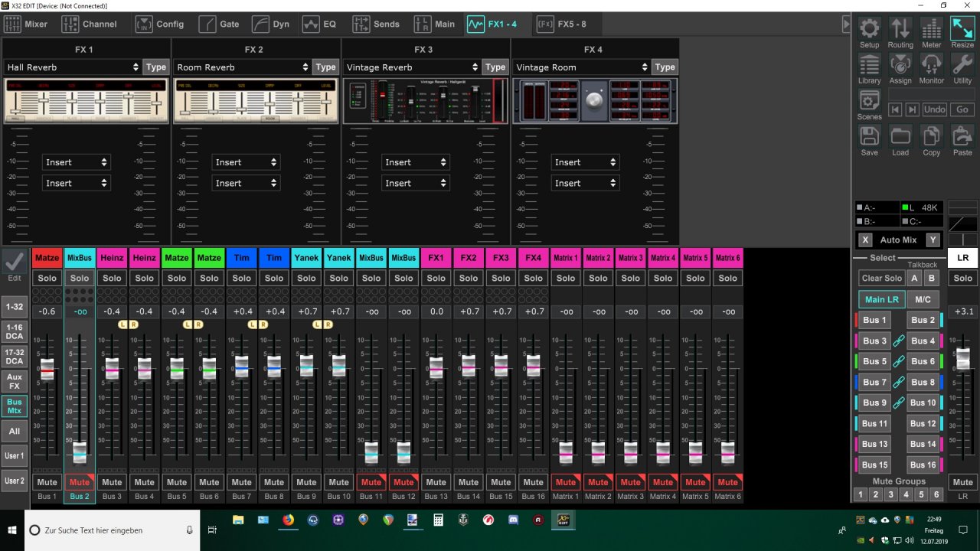Open the Vintage Room effect dropdown
980x551 pixels.
tap(581, 67)
